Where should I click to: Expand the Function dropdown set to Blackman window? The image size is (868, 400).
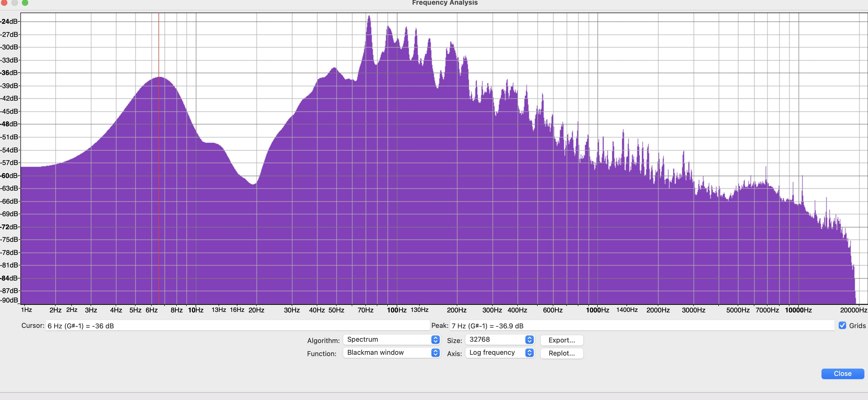(x=391, y=353)
